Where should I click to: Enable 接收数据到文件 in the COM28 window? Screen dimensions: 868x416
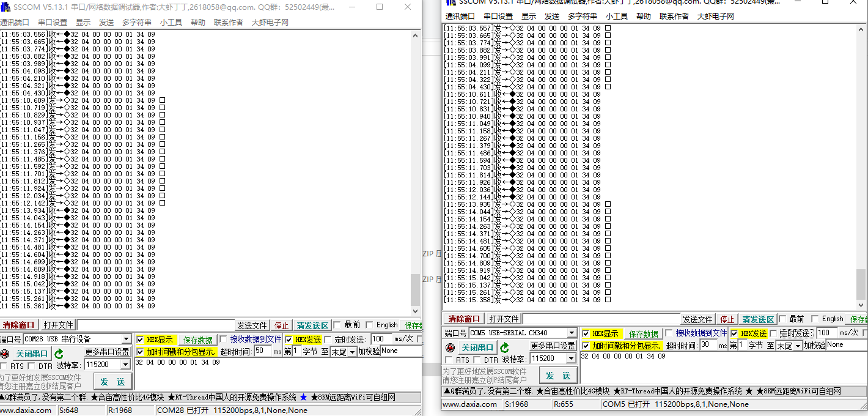point(223,340)
